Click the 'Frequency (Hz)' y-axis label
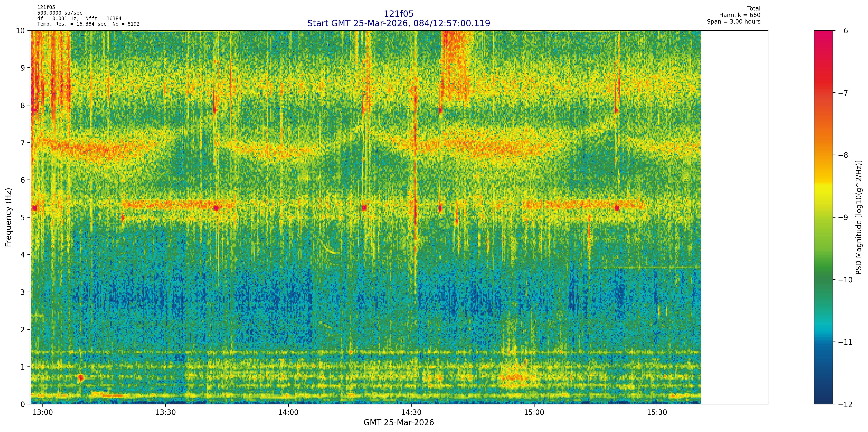Screen dimensions: 868x432 [8, 217]
